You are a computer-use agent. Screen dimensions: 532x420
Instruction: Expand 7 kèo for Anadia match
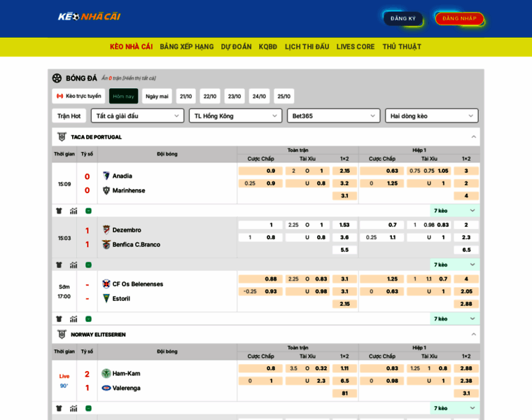(x=454, y=211)
